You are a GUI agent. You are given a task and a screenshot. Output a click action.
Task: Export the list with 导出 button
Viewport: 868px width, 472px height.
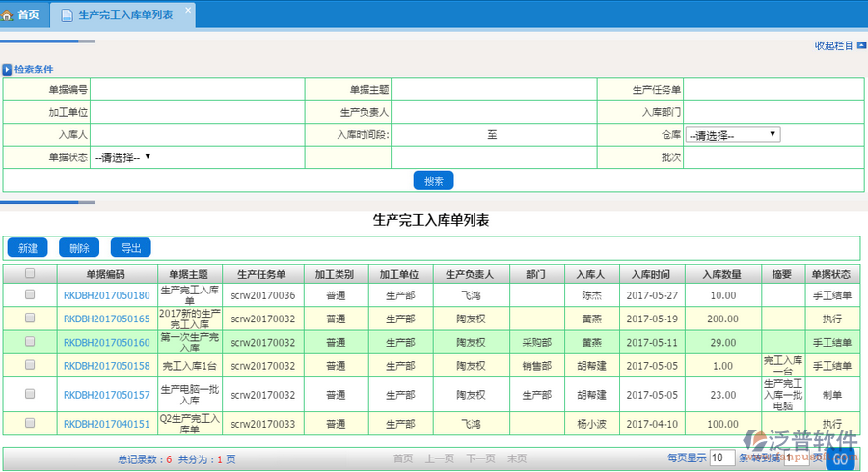(131, 248)
